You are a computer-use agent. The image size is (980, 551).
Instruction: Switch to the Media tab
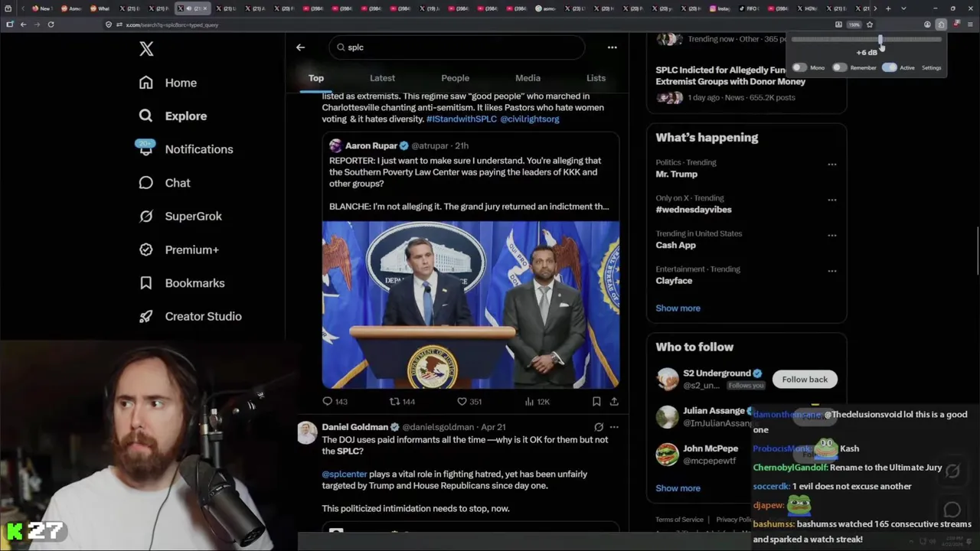(x=528, y=78)
